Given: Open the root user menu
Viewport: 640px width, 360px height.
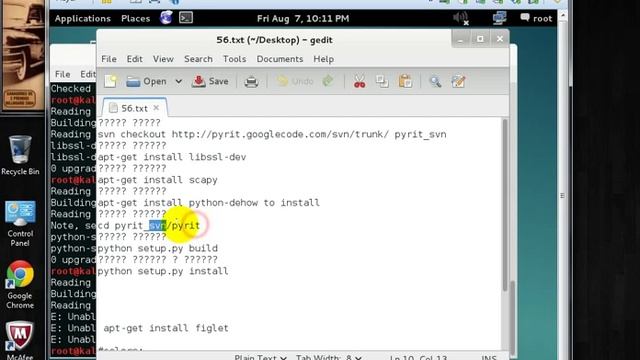Looking at the screenshot, I should 536,18.
